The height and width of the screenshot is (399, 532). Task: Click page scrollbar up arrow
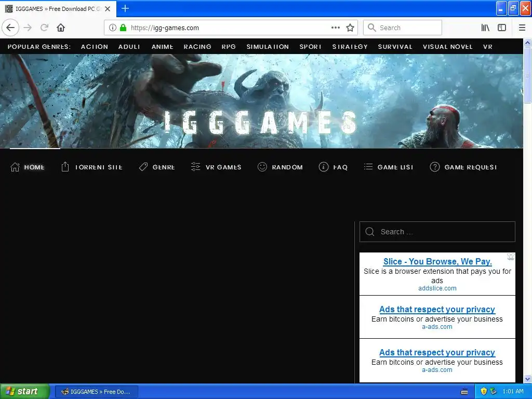tap(528, 43)
